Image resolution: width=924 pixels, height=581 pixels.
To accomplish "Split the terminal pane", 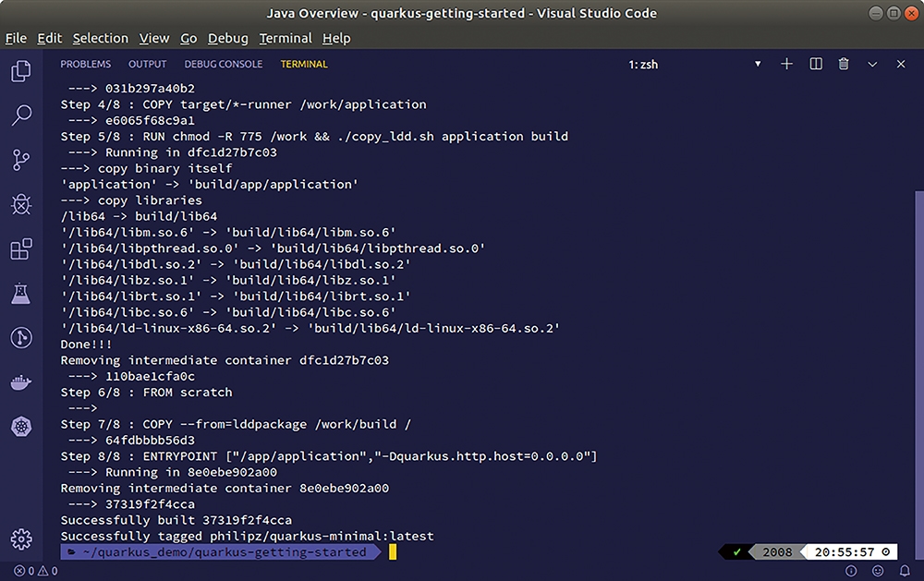I will click(816, 64).
